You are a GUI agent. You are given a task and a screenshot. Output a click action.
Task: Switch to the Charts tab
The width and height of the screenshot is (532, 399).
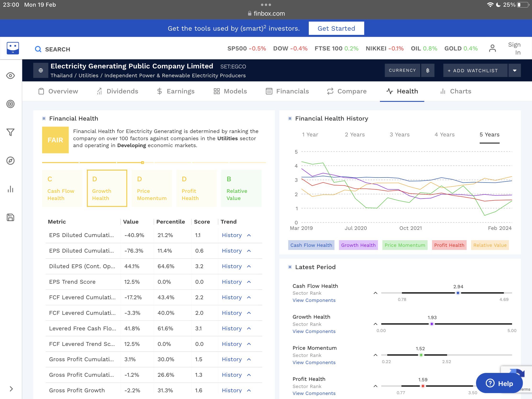(455, 91)
